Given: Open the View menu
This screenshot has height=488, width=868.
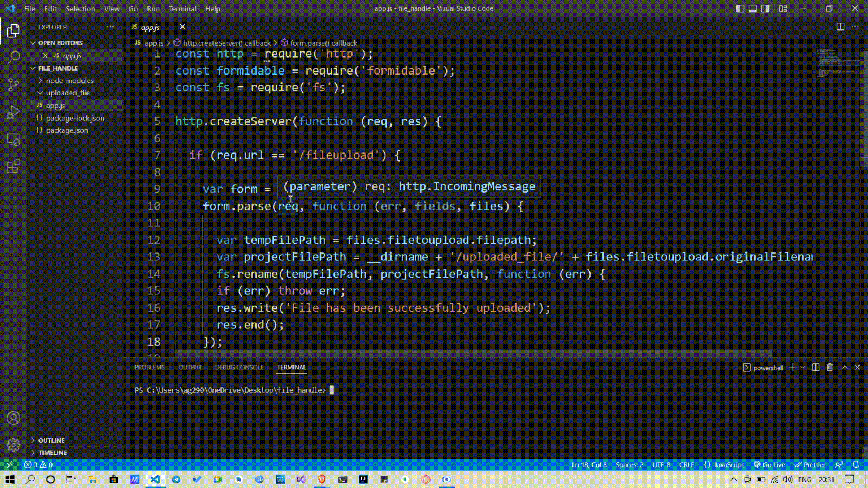Looking at the screenshot, I should tap(112, 8).
